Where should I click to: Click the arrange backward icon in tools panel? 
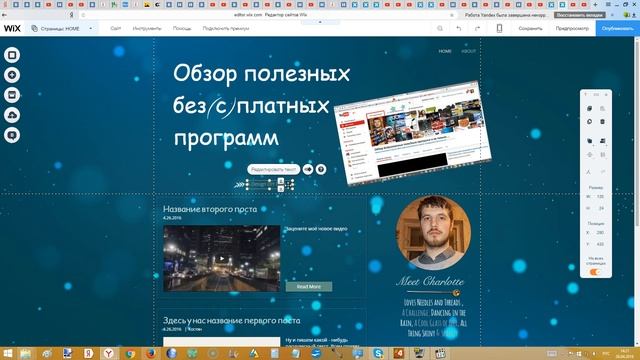point(602,141)
